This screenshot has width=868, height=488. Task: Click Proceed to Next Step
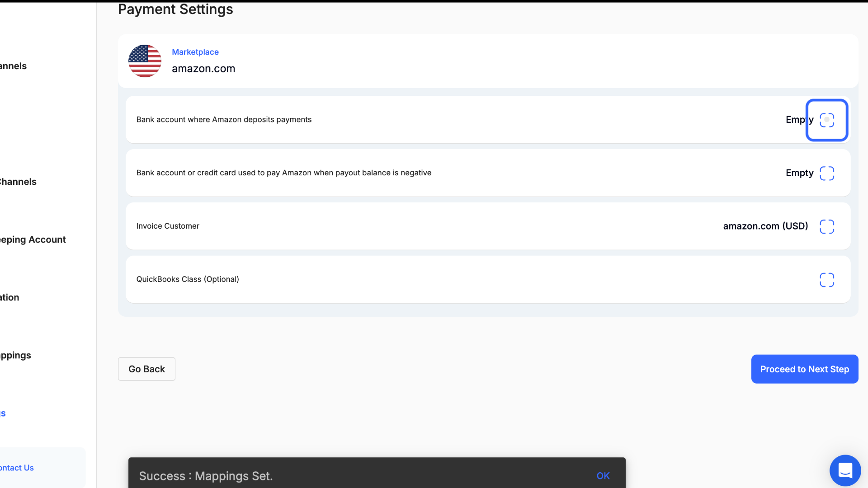pos(805,369)
